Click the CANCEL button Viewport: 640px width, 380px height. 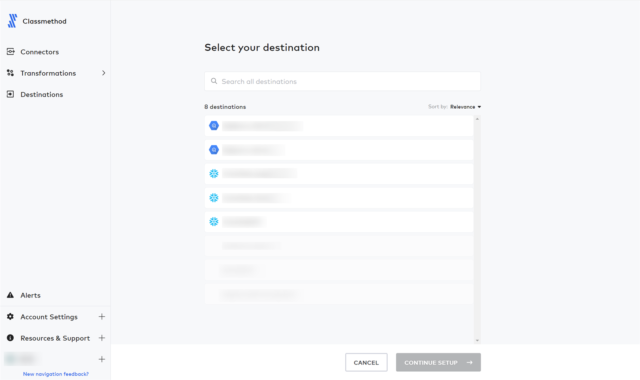366,362
